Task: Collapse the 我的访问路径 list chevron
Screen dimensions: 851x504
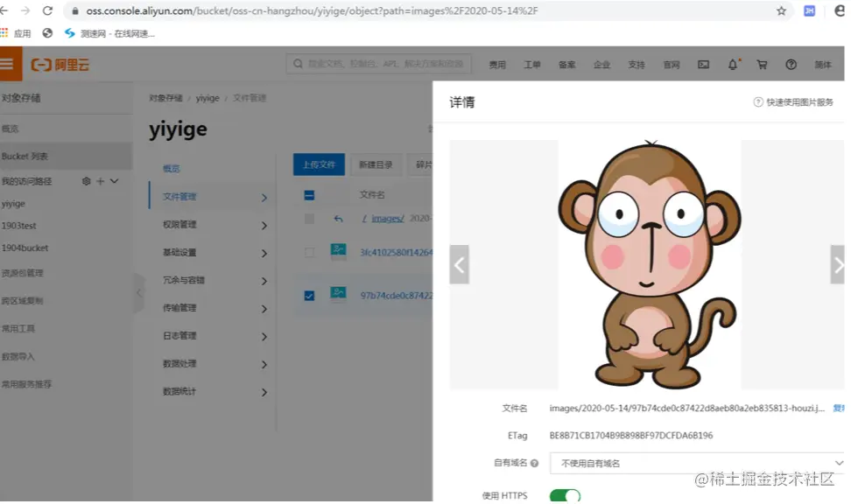Action: (x=114, y=181)
